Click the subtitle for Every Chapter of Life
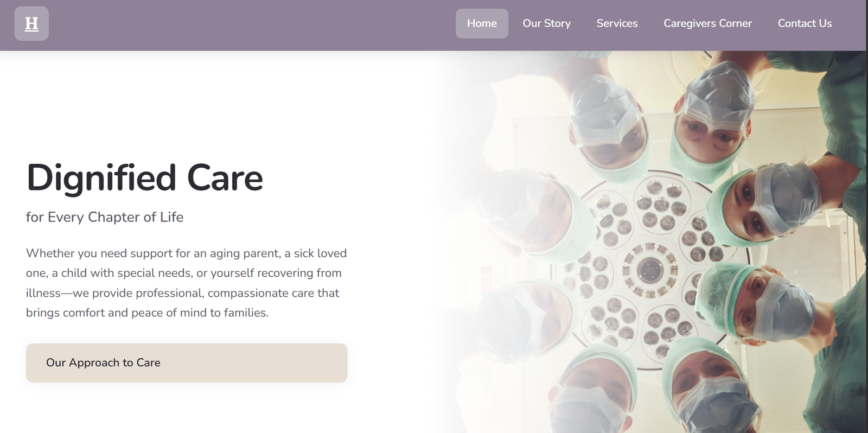 tap(105, 217)
